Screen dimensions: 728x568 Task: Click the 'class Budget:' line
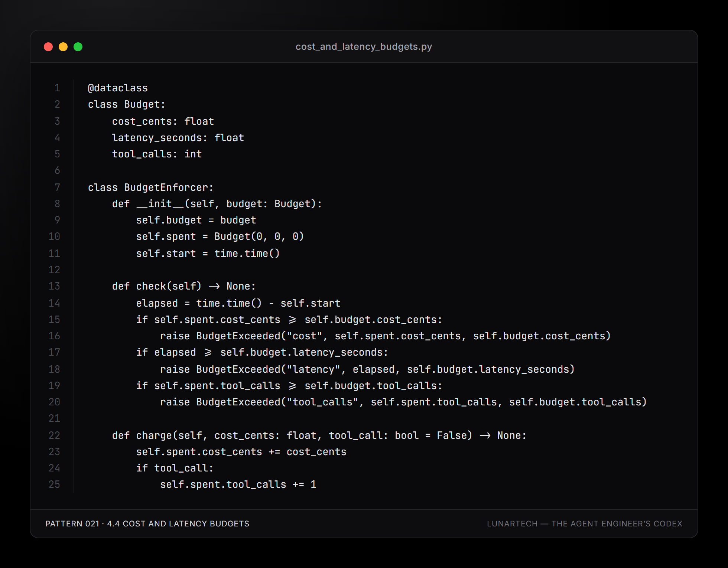tap(127, 104)
